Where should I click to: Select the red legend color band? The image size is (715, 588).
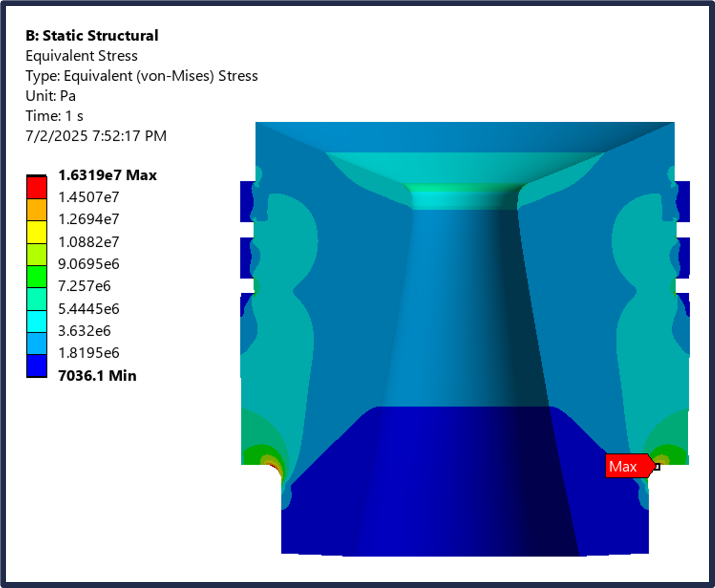[37, 187]
